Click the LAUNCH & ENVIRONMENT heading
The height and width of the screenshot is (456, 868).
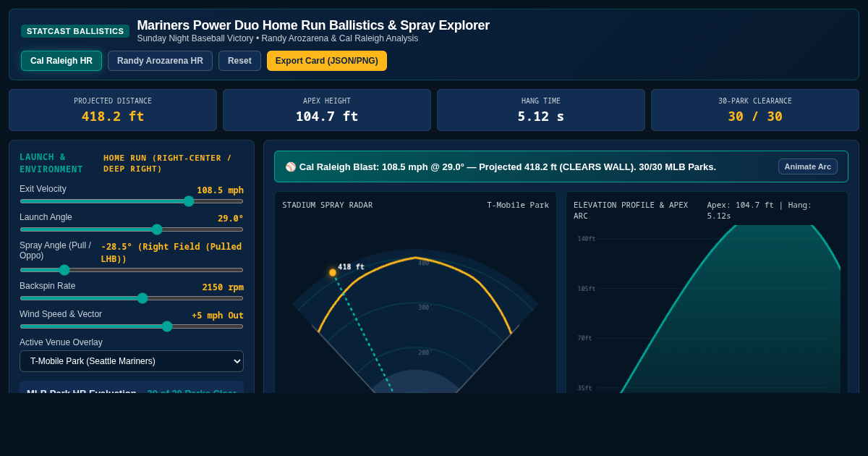(x=51, y=163)
